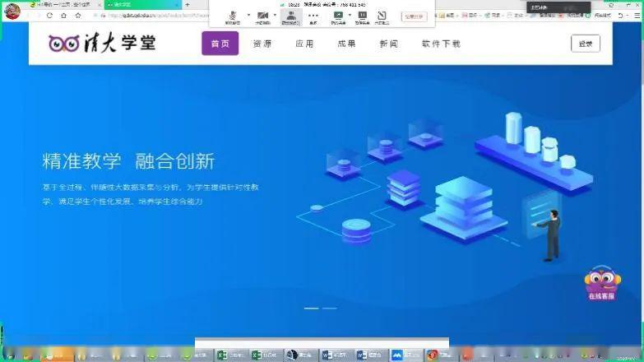Click the red end sharing button
This screenshot has width=644, height=362.
click(414, 16)
